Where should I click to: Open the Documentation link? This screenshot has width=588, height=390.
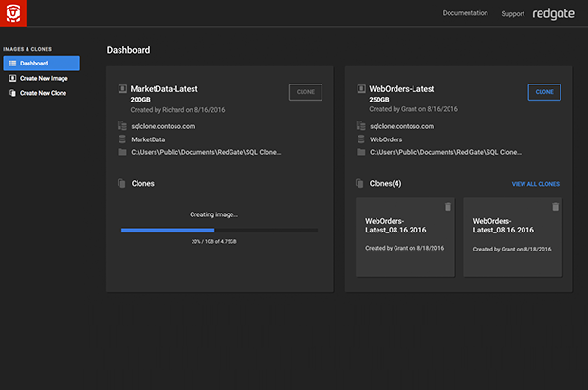pyautogui.click(x=465, y=13)
